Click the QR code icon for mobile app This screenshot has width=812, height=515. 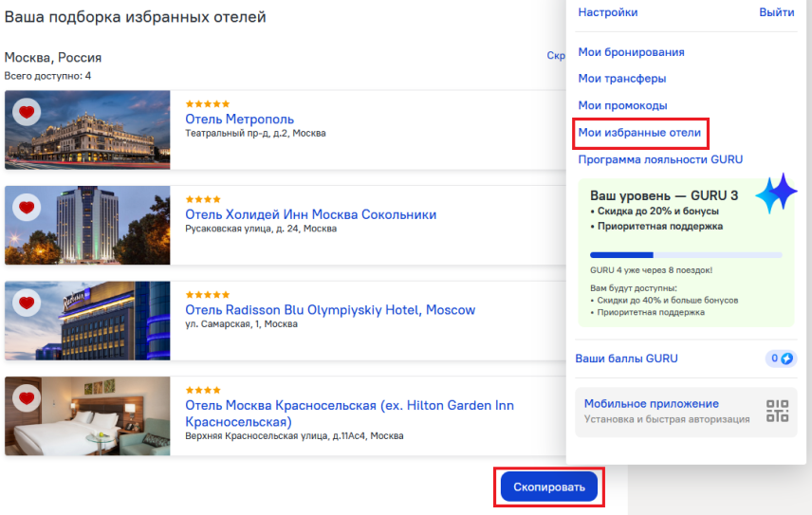(x=777, y=411)
